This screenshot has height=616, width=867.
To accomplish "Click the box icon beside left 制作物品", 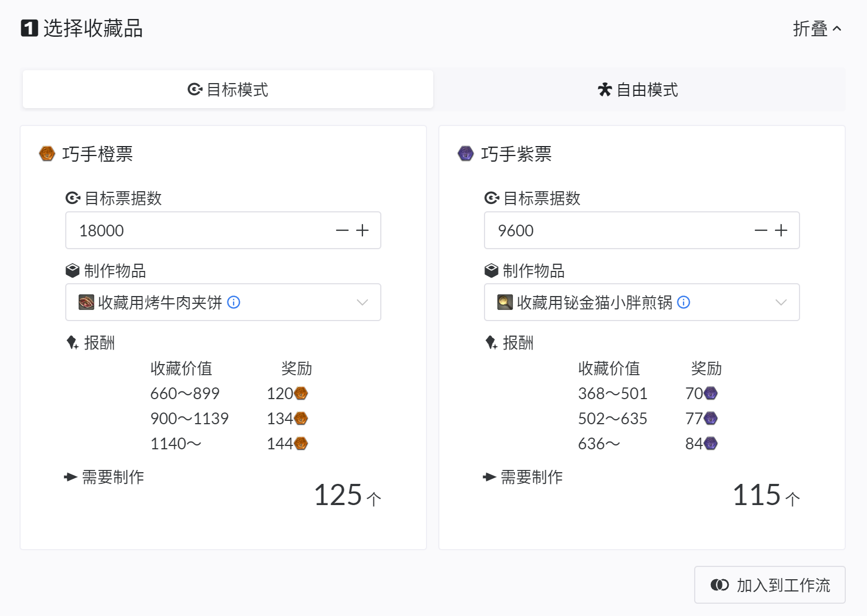I will click(72, 270).
